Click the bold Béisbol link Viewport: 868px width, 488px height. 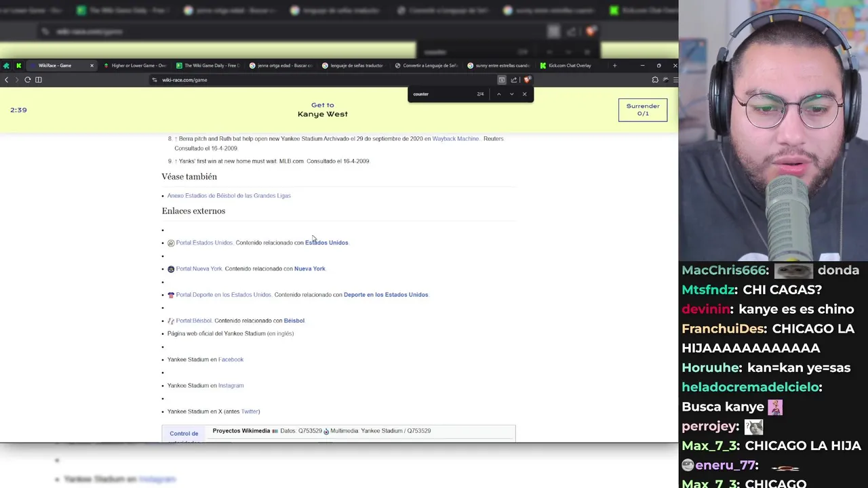pos(294,321)
